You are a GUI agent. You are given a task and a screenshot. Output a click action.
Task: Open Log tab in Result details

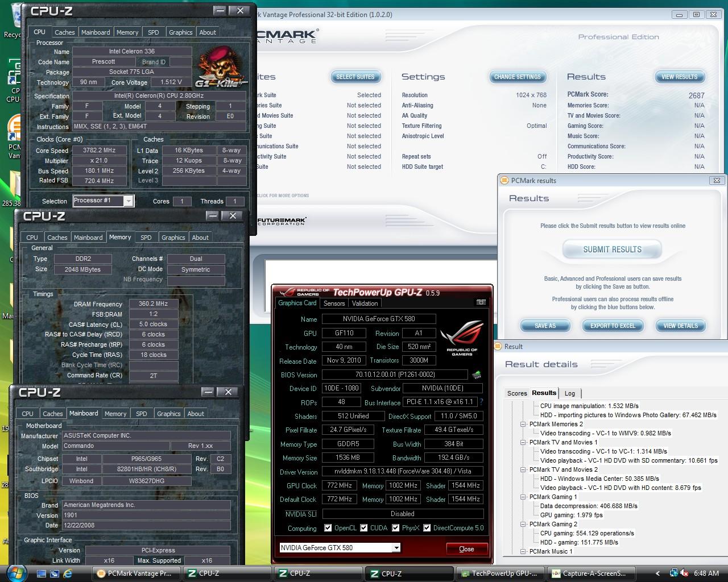point(570,393)
